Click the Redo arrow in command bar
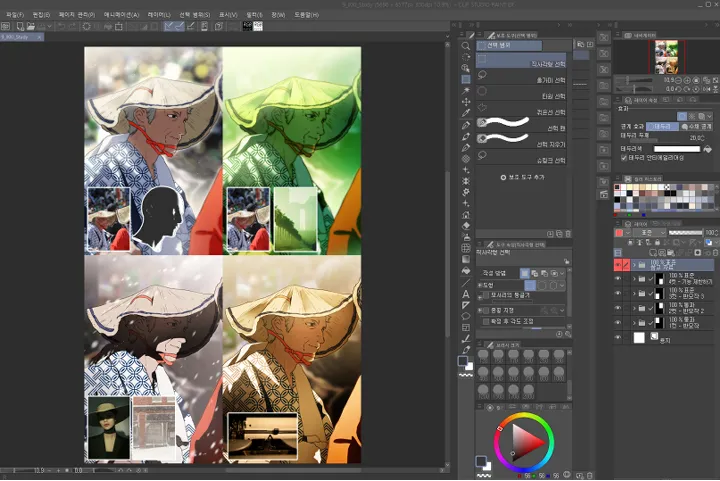Image resolution: width=720 pixels, height=481 pixels. coord(72,27)
